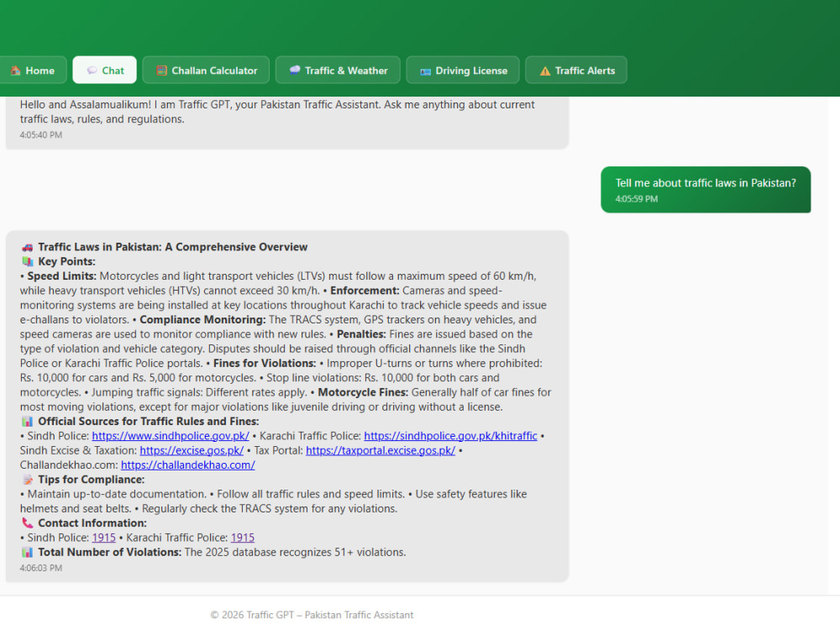Click the license card icon on Driving License tab
The image size is (840, 630).
(425, 71)
